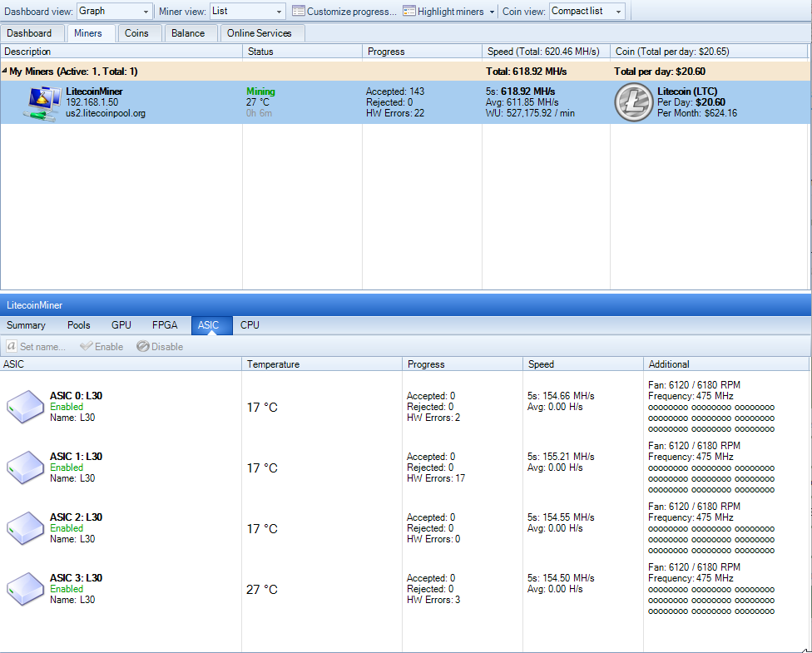Viewport: 812px width, 653px height.
Task: Click the Per Day: $20.60 value
Action: click(x=691, y=102)
